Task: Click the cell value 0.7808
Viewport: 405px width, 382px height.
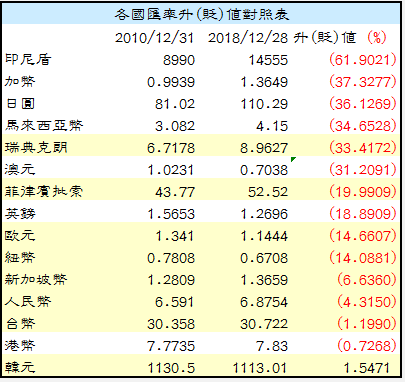Action: pos(171,258)
